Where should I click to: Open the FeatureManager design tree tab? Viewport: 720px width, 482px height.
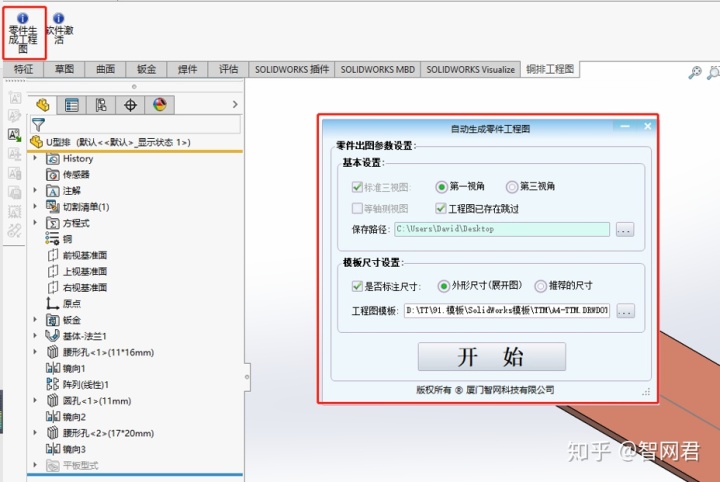point(43,105)
